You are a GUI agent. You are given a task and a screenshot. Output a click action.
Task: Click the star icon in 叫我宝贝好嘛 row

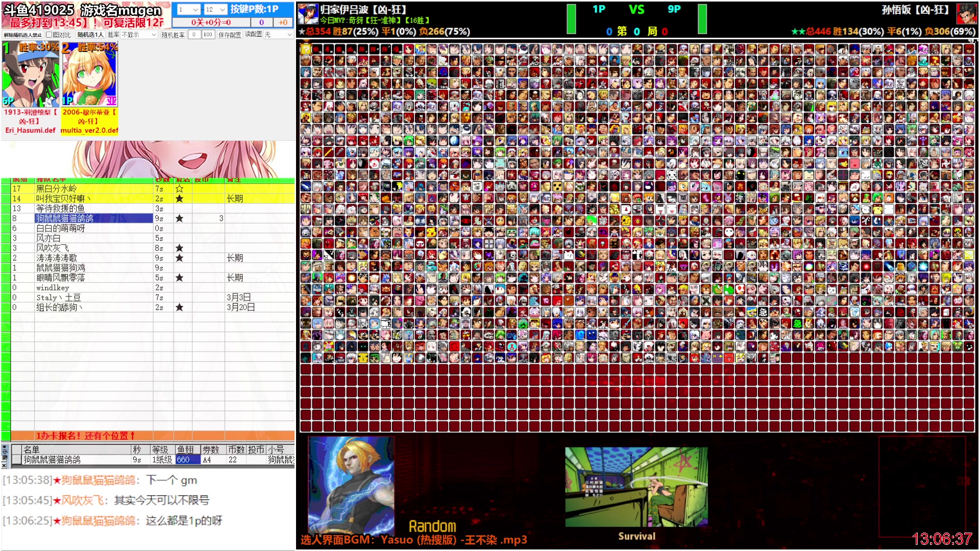179,198
